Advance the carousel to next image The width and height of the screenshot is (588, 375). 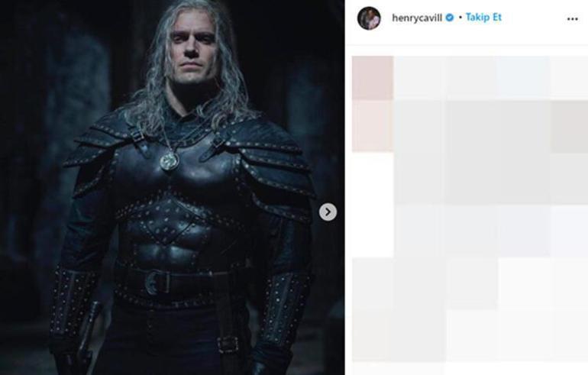tap(328, 212)
